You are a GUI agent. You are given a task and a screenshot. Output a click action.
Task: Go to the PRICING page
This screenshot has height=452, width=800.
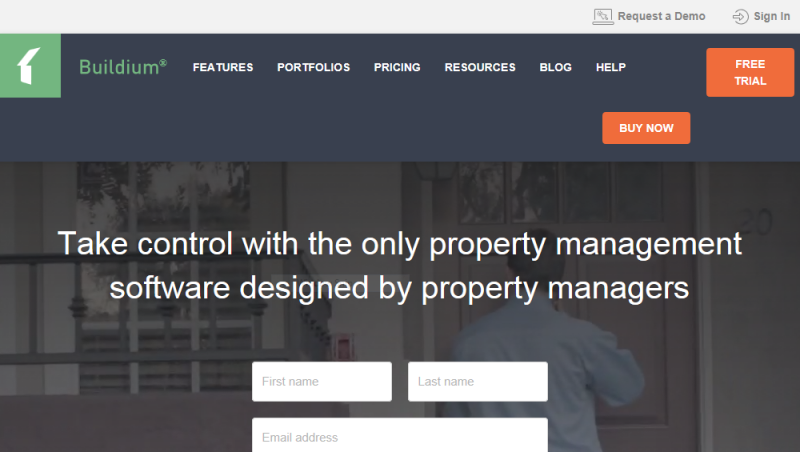(x=397, y=67)
